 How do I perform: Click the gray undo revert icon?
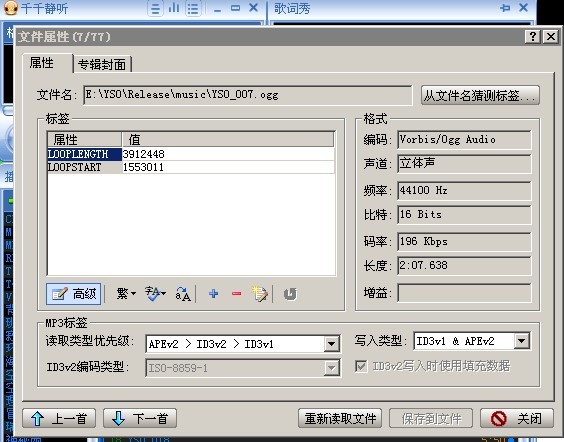290,294
